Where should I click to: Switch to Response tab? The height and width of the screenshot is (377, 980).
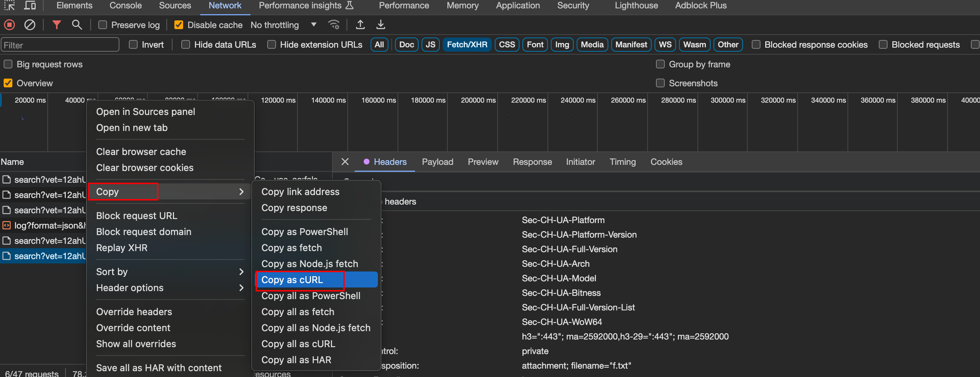(532, 162)
